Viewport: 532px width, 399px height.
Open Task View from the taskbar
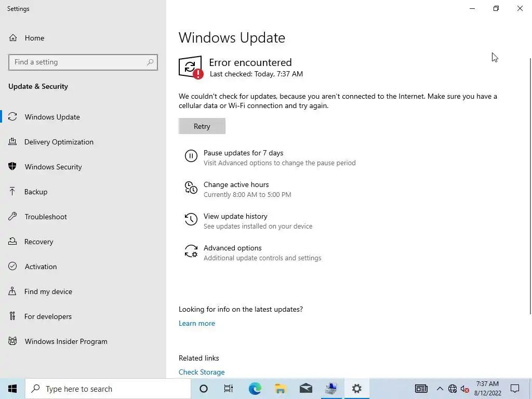pos(229,389)
